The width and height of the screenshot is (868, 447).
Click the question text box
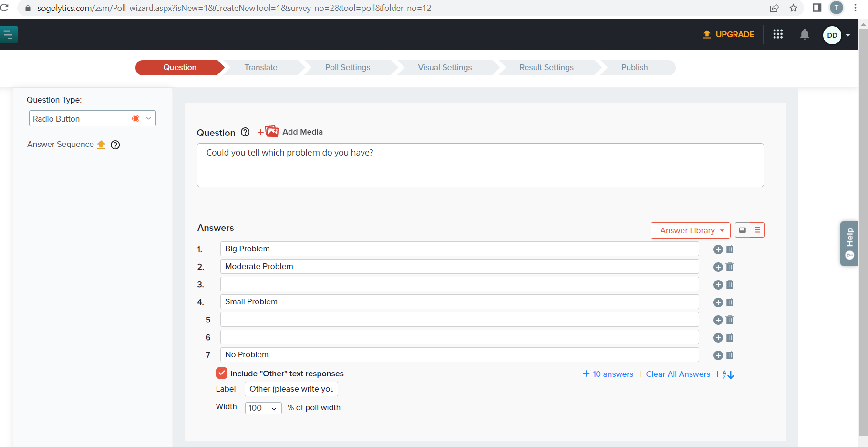click(480, 165)
